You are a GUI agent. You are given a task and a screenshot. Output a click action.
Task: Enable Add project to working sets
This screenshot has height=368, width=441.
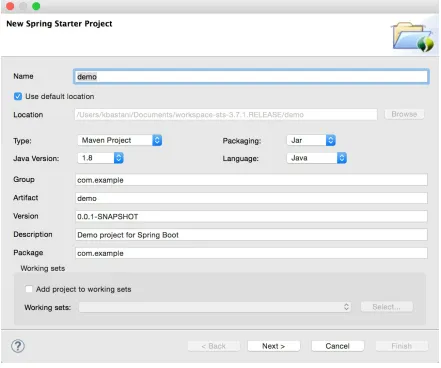[x=29, y=289]
